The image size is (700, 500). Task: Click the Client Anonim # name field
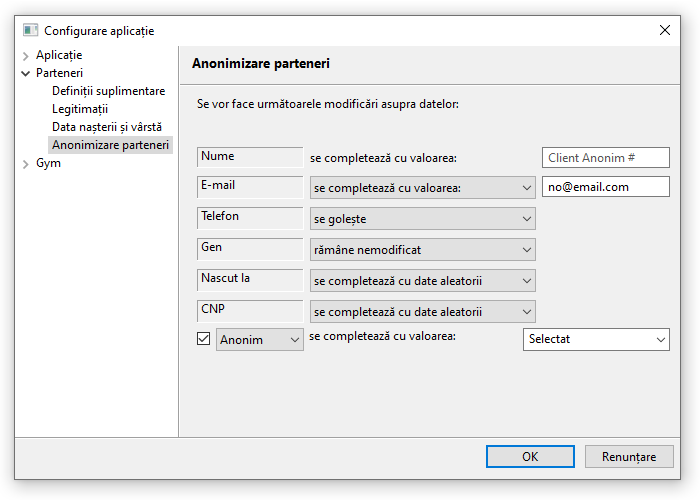tap(606, 158)
